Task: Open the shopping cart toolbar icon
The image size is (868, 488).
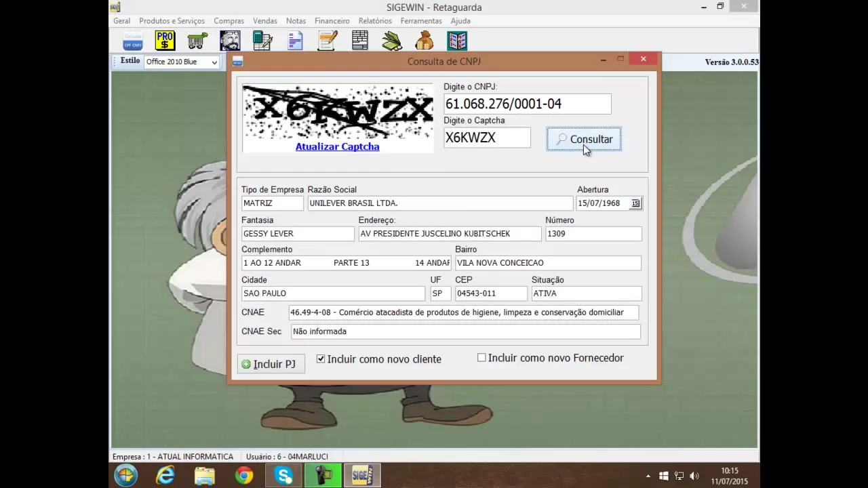Action: coord(197,41)
